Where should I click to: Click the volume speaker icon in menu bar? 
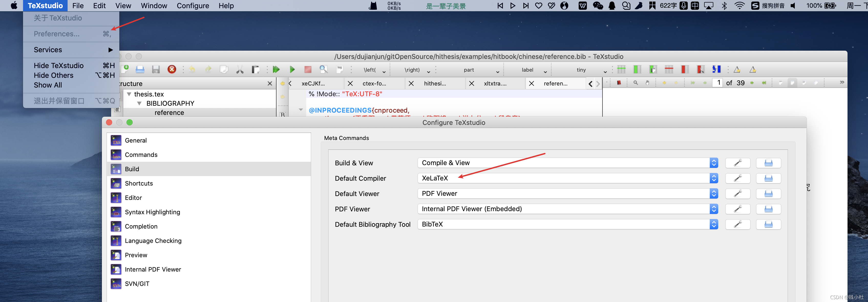pos(793,6)
